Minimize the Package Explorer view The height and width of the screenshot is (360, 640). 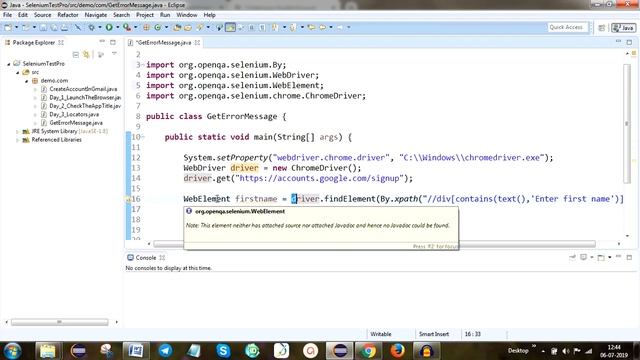[102, 42]
